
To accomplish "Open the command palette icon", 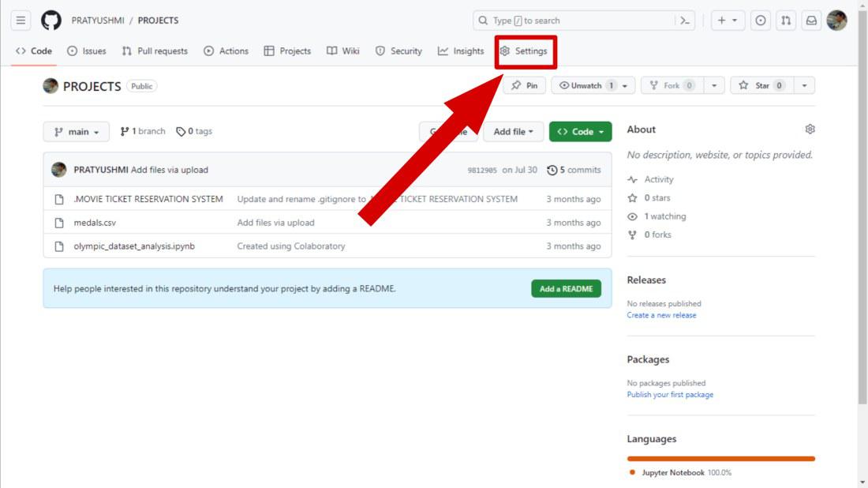I will coord(685,21).
